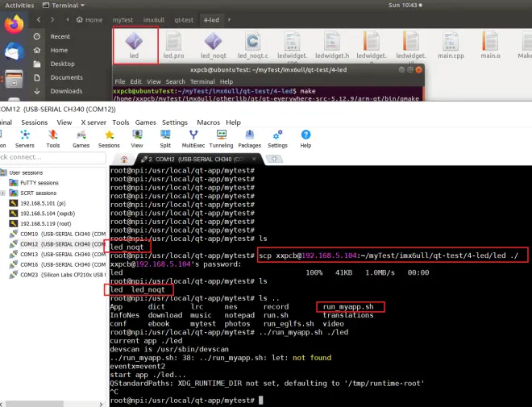
Task: Select the led_noqt executable file
Action: tap(214, 45)
